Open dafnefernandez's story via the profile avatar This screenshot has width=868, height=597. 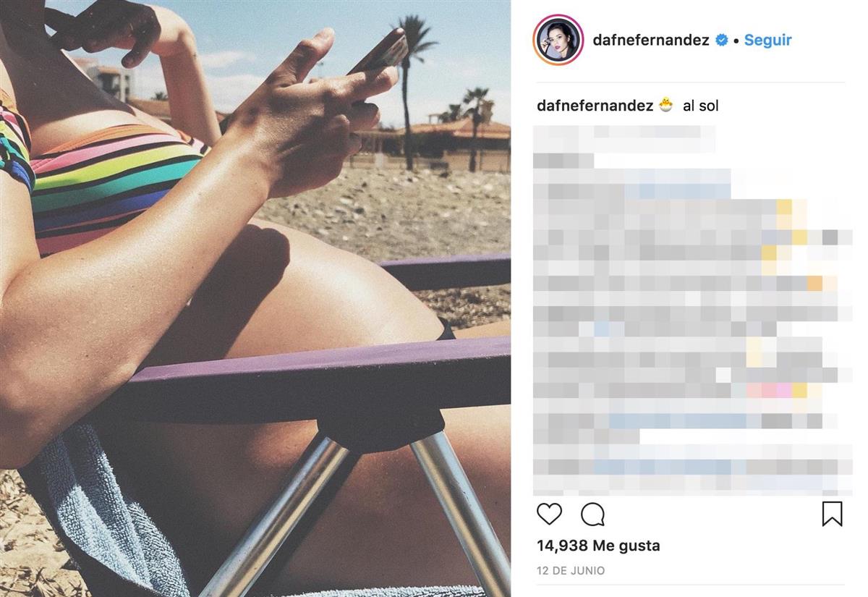click(x=558, y=40)
